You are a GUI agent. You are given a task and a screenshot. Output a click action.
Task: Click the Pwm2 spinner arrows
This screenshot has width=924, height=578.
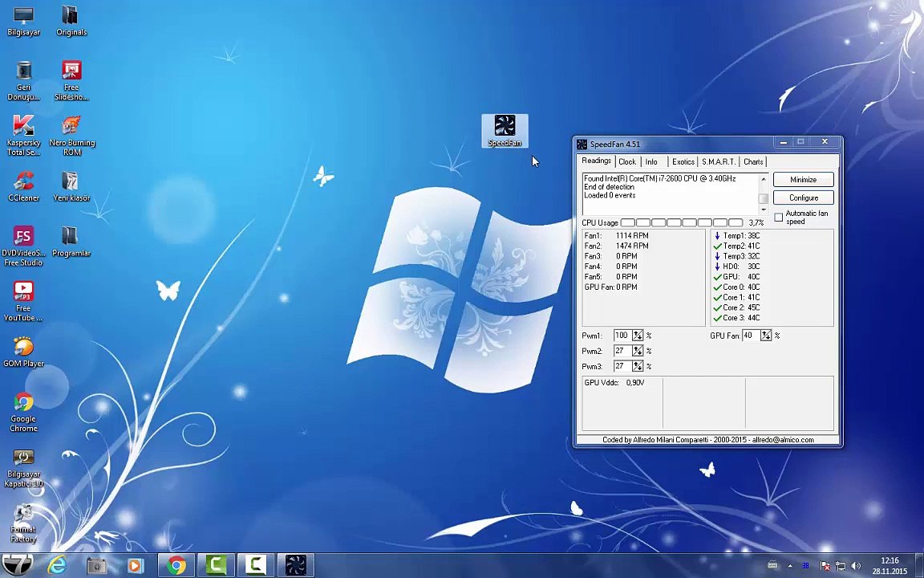638,351
